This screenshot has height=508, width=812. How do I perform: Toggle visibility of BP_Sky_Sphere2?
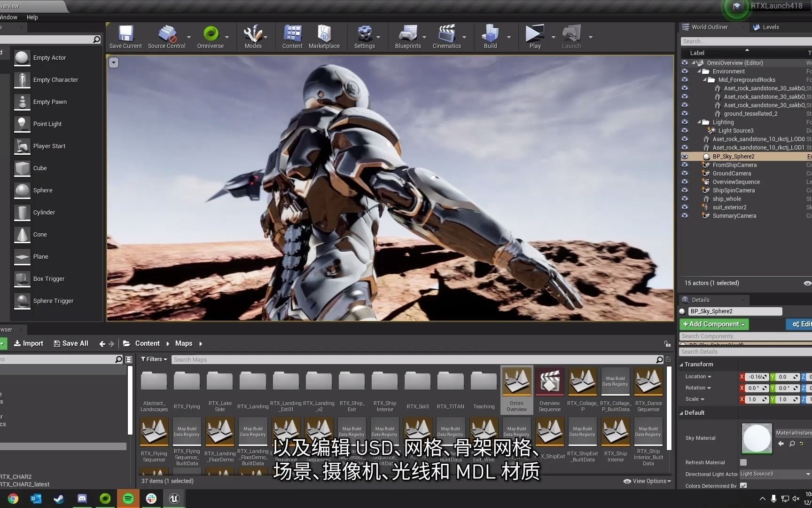(685, 157)
